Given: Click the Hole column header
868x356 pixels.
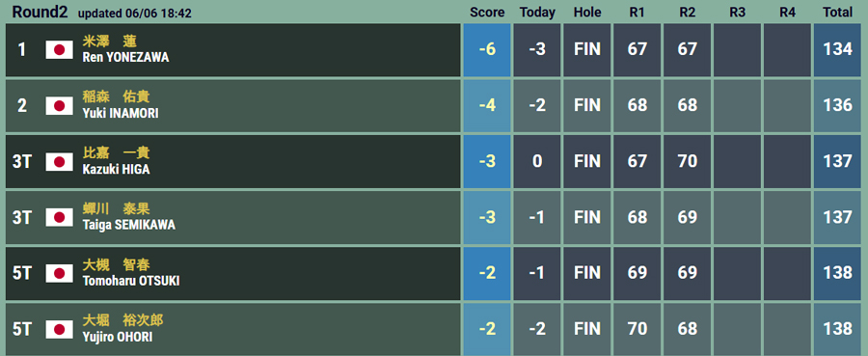Looking at the screenshot, I should pyautogui.click(x=587, y=13).
